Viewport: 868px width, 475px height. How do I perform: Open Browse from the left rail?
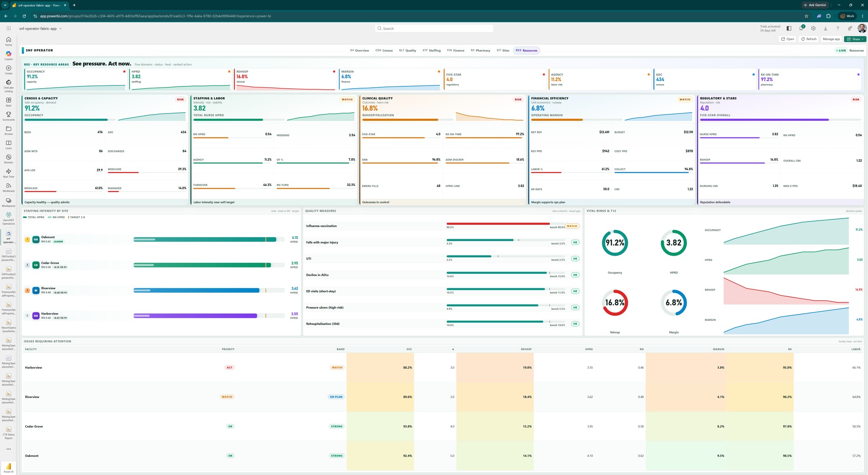coord(9,130)
